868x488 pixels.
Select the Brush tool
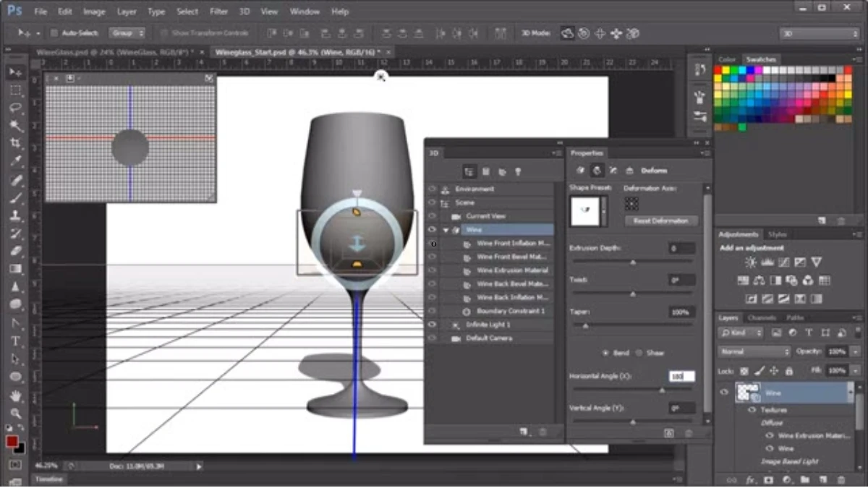click(x=15, y=197)
